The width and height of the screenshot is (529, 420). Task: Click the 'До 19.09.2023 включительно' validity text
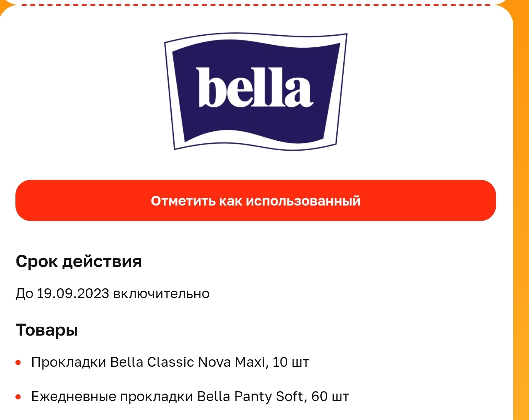113,294
